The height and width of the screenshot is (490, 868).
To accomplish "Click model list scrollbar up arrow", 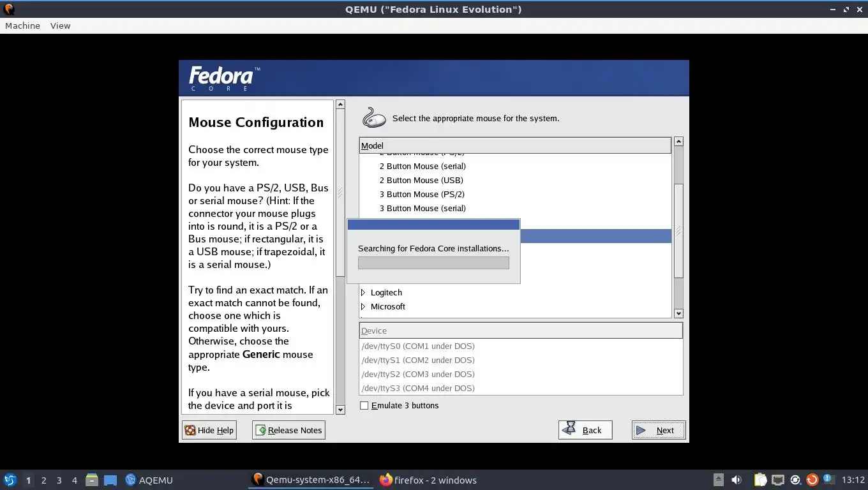I will 678,142.
